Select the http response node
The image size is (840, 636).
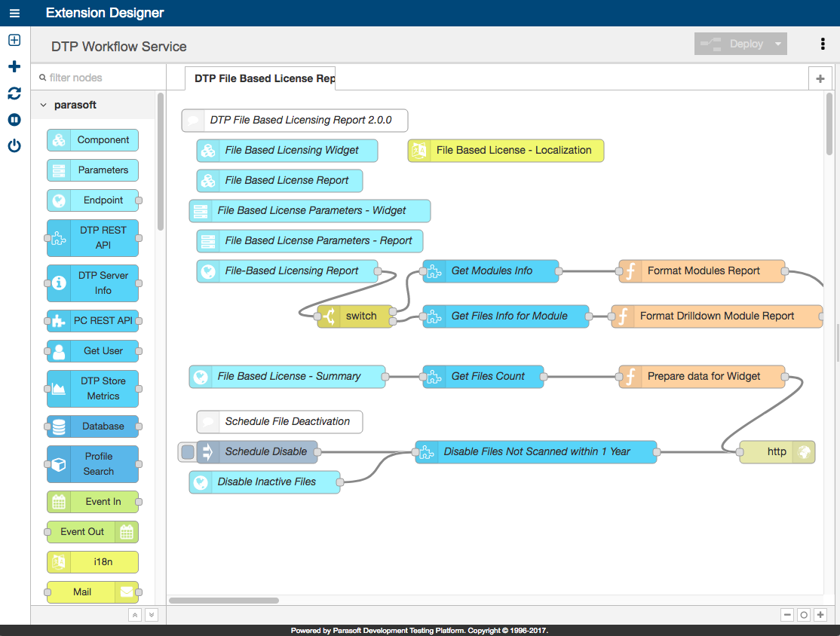pyautogui.click(x=777, y=452)
